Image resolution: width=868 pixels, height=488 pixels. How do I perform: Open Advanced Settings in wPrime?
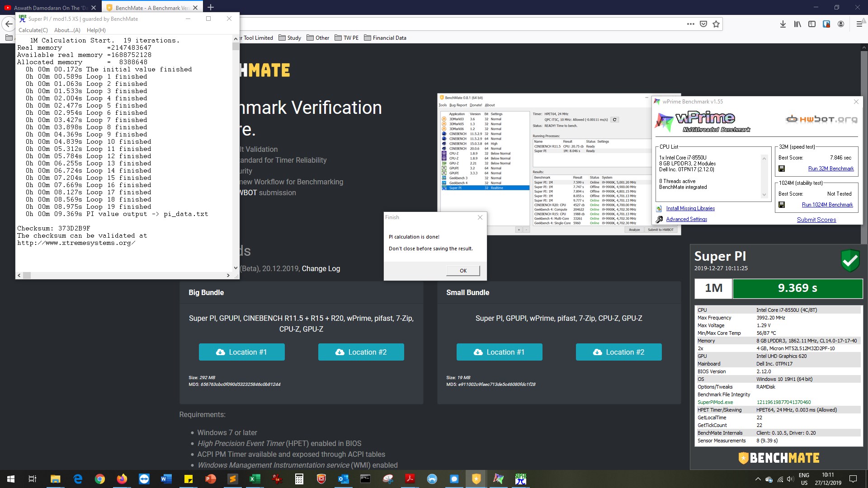687,219
